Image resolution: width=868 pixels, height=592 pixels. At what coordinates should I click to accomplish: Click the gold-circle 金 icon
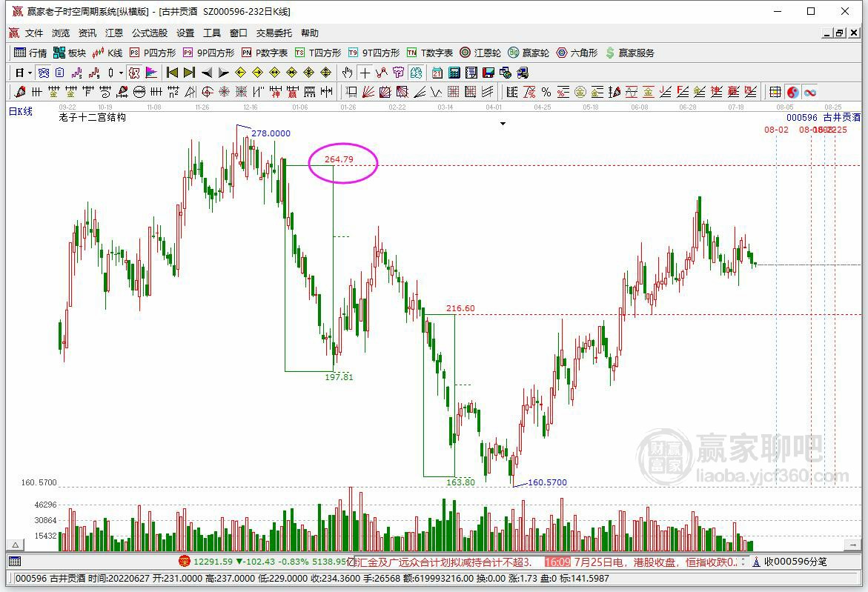click(580, 92)
